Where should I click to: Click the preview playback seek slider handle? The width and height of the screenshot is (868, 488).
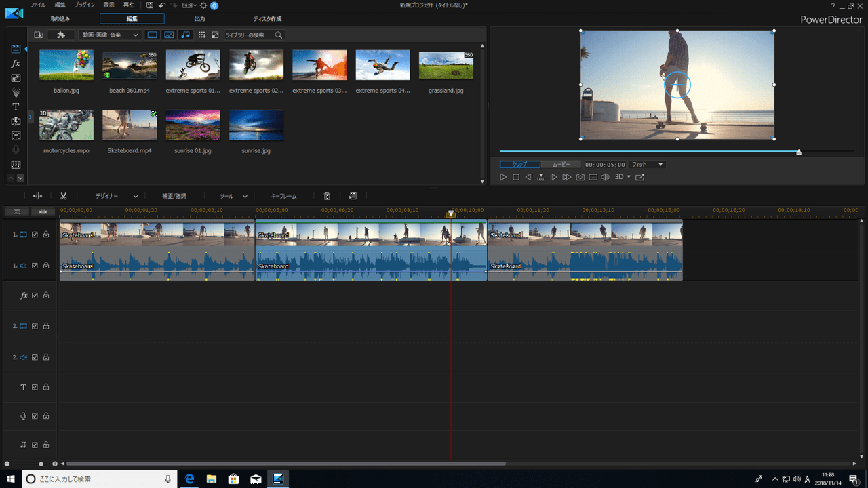click(x=799, y=152)
